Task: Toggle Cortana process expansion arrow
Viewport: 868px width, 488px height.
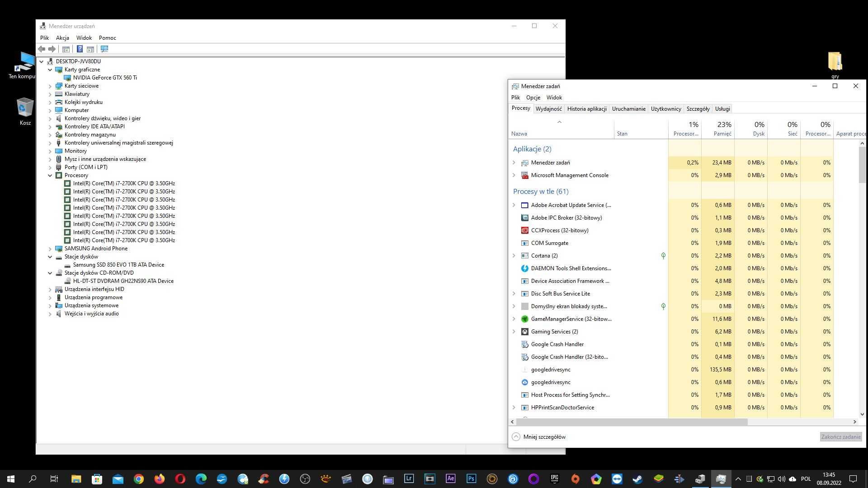Action: [514, 256]
